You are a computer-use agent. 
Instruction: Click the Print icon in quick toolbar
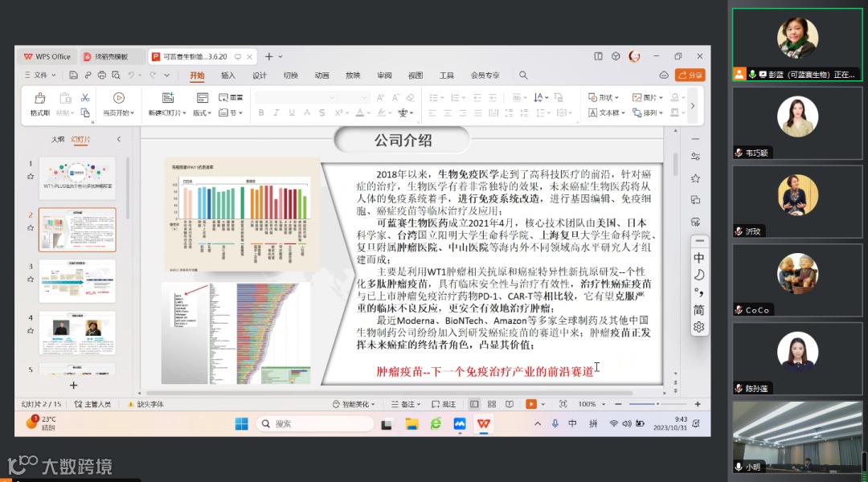click(x=102, y=76)
